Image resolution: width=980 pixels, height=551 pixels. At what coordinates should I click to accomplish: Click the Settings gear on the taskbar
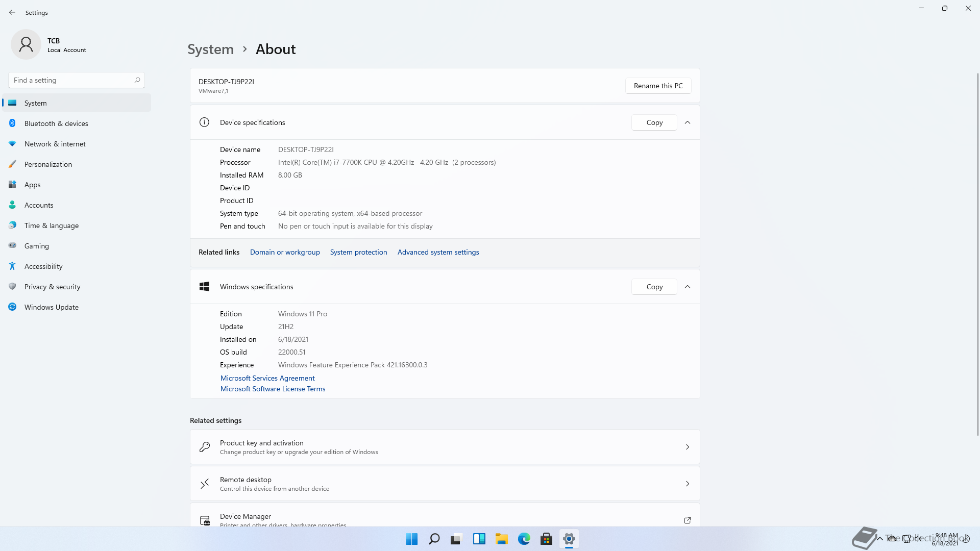click(569, 539)
